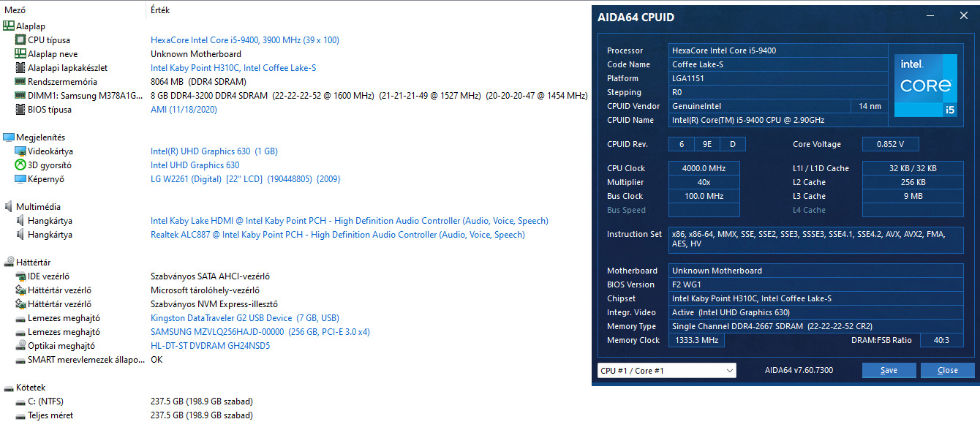This screenshot has height=430, width=980.
Task: Open the CPU #1 / Core #1 dropdown
Action: (x=666, y=371)
